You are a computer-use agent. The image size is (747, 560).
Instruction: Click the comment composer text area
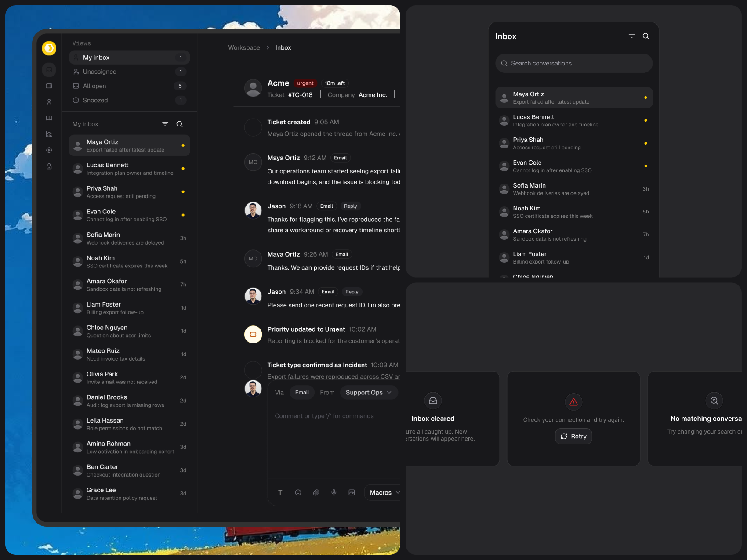(334, 442)
